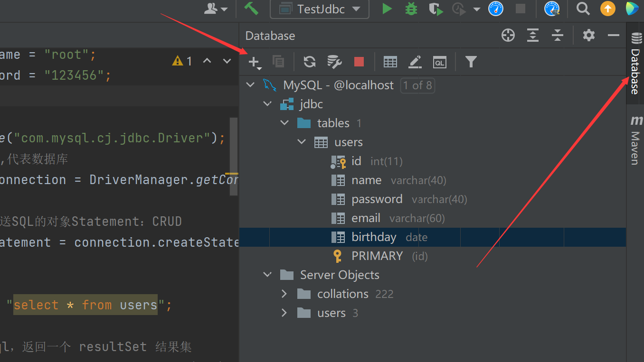
Task: Click the "select * from users" string in editor
Action: tap(85, 305)
